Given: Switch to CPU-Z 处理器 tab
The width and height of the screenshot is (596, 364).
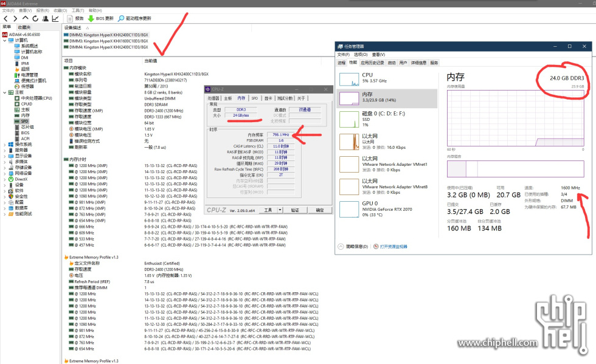Looking at the screenshot, I should pos(213,98).
